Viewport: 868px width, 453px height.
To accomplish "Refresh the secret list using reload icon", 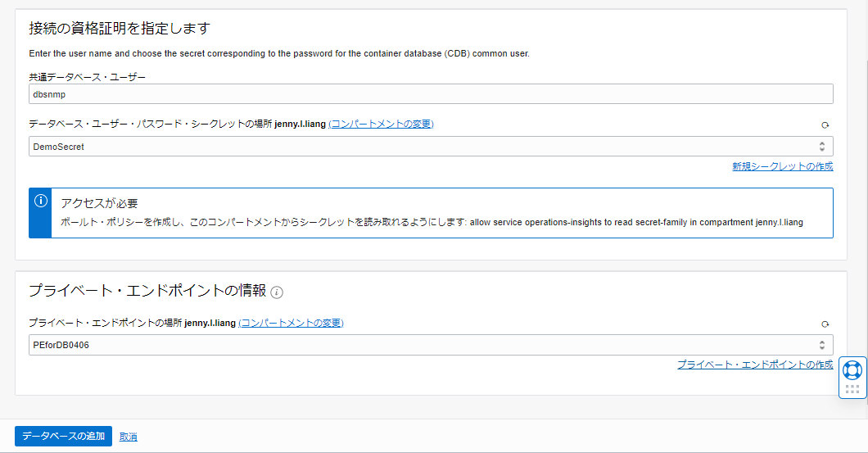I will [x=825, y=125].
